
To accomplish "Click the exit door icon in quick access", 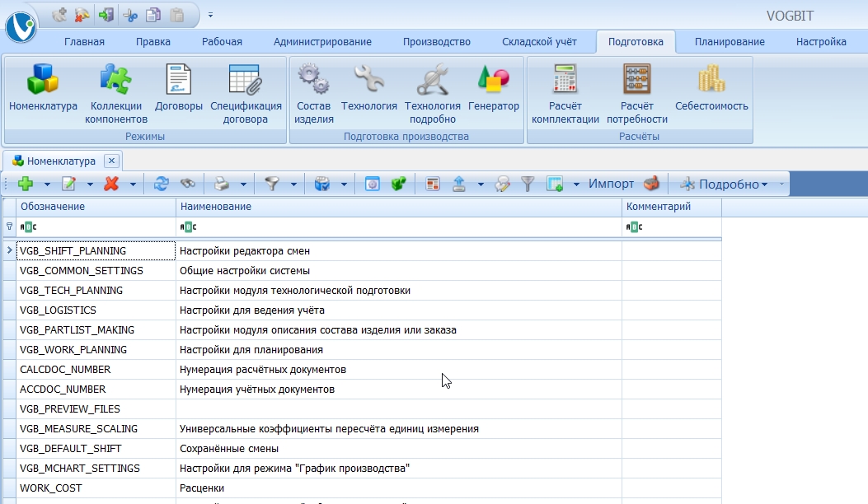I will [x=106, y=15].
